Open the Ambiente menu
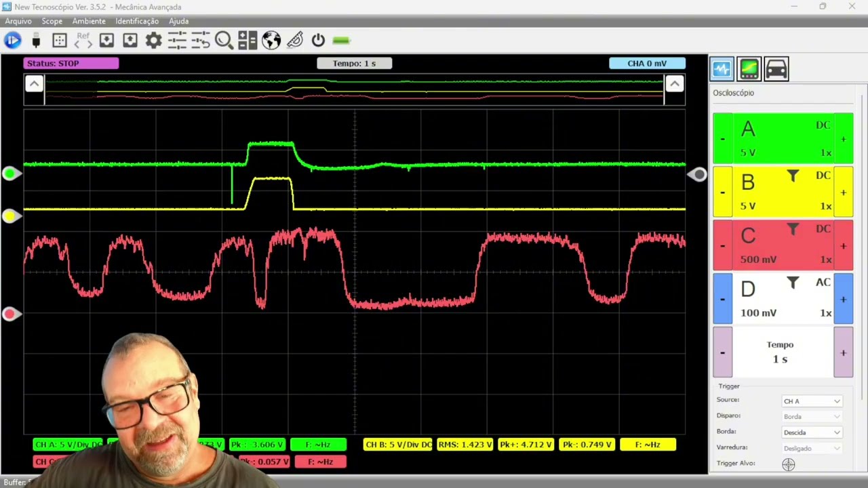 [x=89, y=22]
